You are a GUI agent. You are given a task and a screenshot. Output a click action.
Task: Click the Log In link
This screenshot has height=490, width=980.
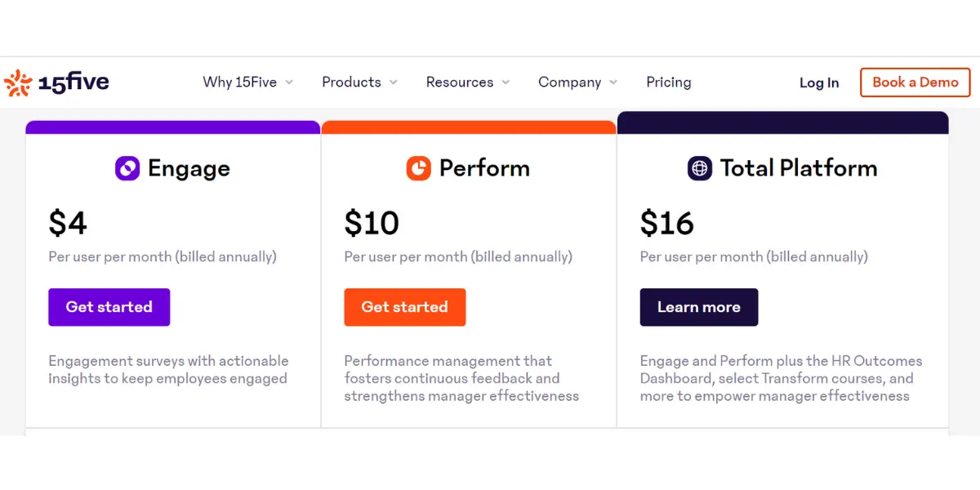pyautogui.click(x=819, y=82)
